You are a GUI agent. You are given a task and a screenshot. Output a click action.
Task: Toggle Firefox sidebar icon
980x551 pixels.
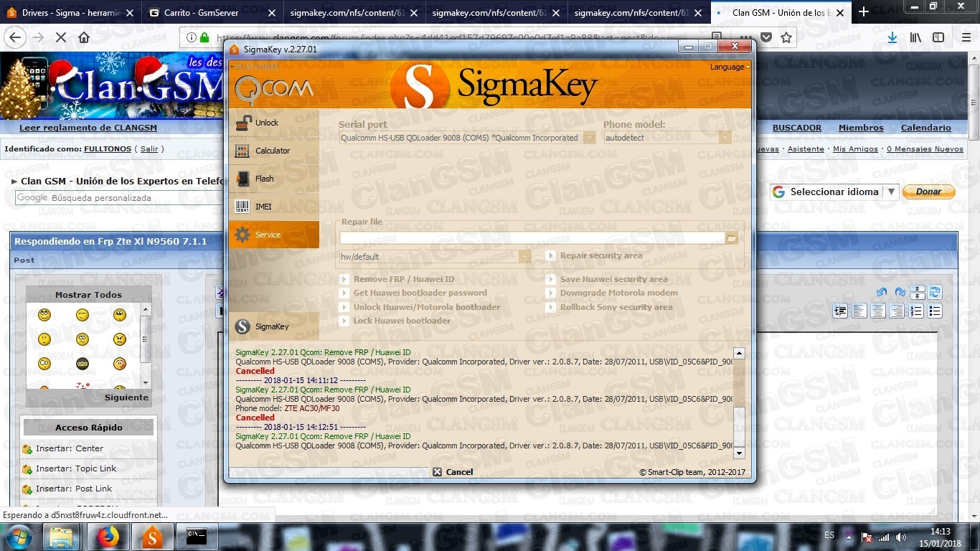(938, 37)
